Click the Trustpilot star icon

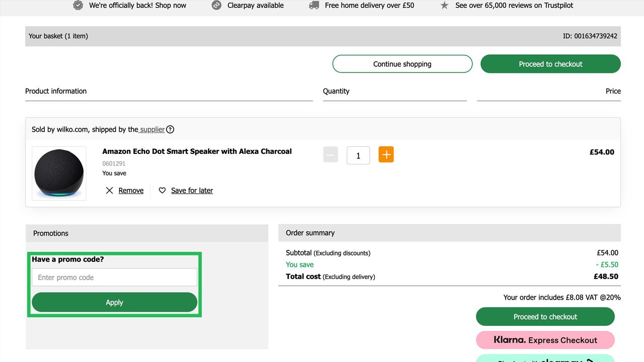(444, 6)
